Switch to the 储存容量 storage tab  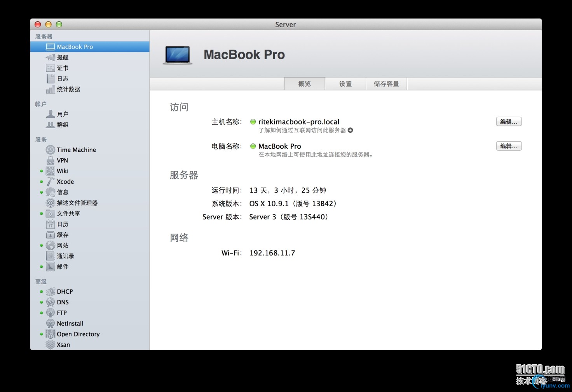[x=386, y=84]
